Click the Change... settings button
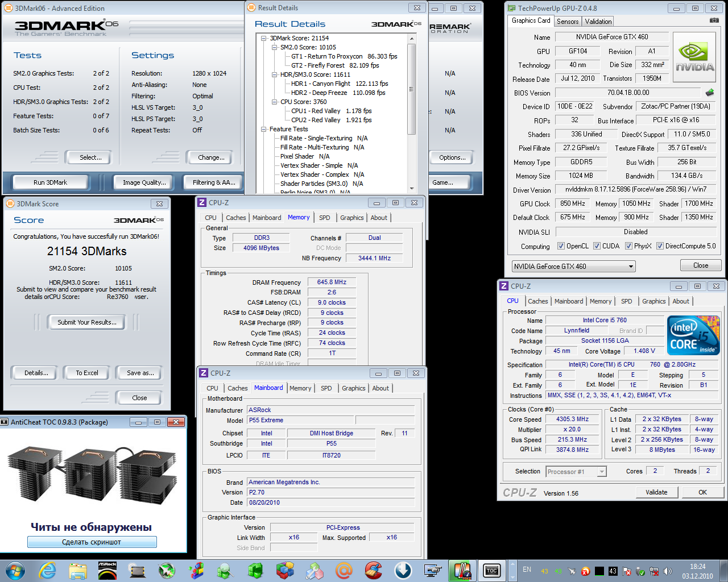This screenshot has width=728, height=582. click(211, 157)
